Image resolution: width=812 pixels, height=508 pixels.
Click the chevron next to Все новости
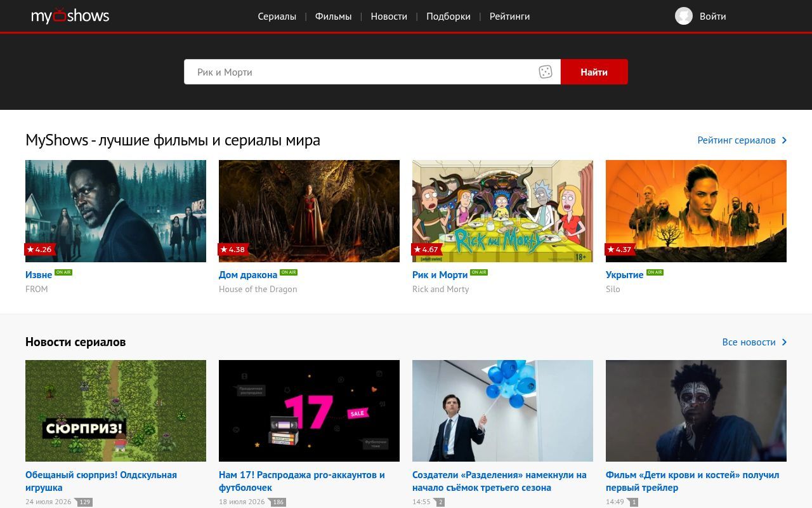[785, 342]
